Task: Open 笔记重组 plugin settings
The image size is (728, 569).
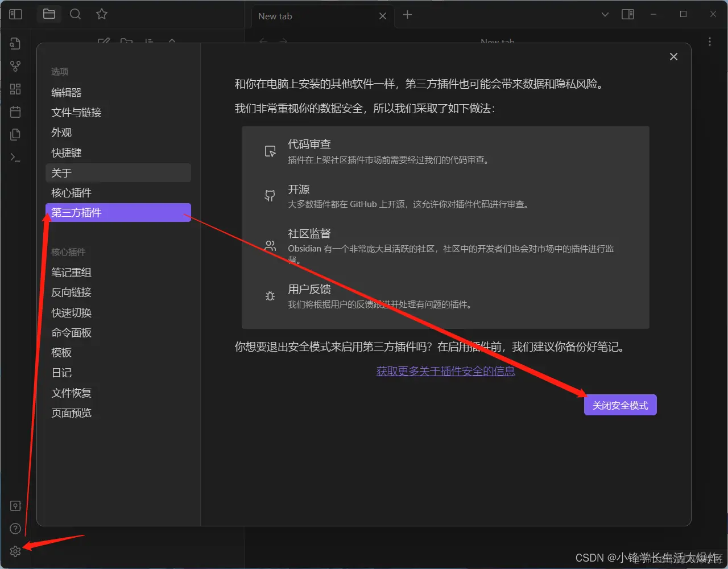Action: (118, 273)
